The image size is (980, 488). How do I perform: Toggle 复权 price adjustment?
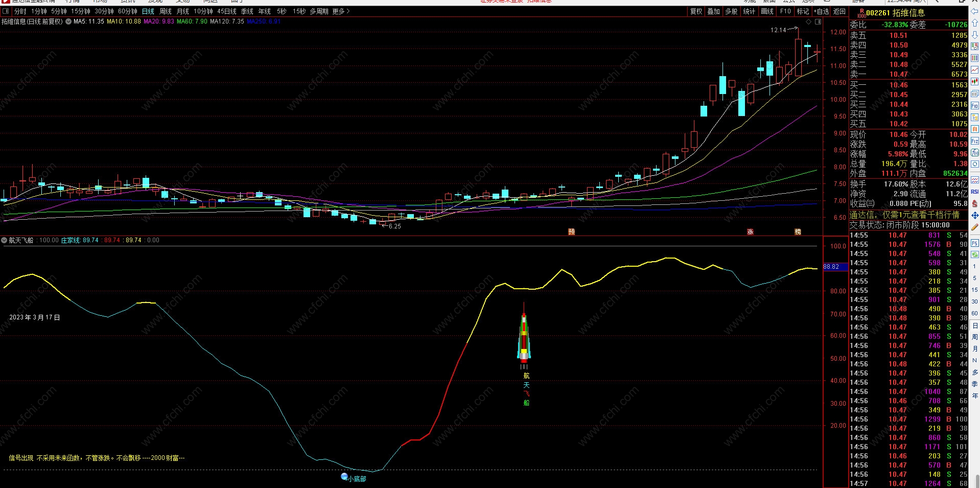point(696,11)
